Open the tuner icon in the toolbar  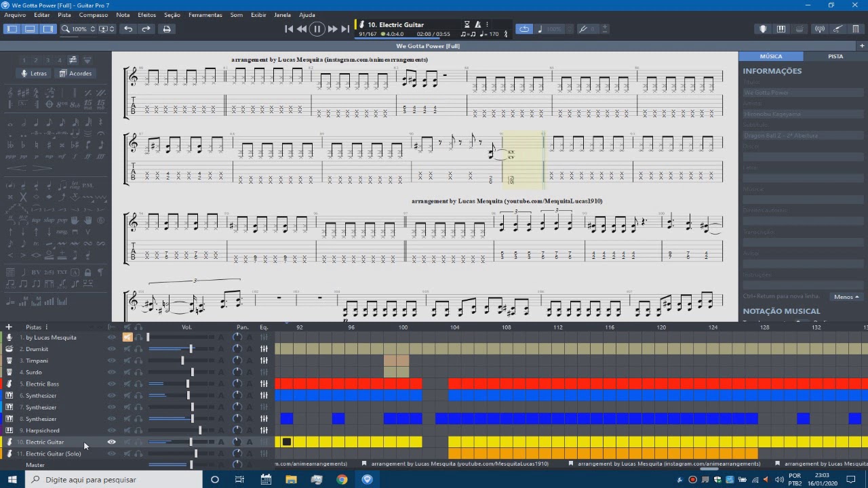tap(820, 29)
